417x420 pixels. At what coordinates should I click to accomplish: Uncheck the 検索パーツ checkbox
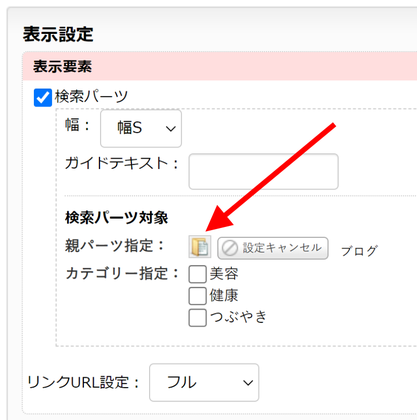(x=43, y=98)
